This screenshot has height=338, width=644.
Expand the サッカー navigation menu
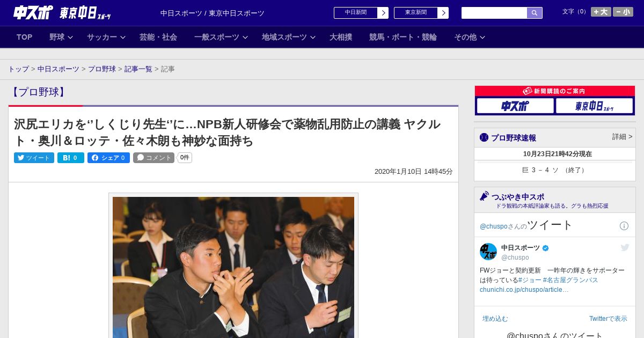(106, 37)
